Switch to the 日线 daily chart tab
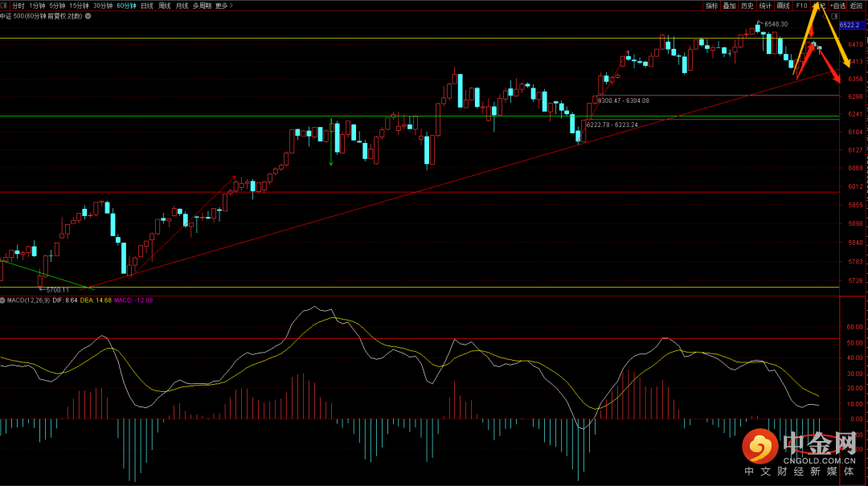This screenshot has height=486, width=868. click(x=147, y=6)
